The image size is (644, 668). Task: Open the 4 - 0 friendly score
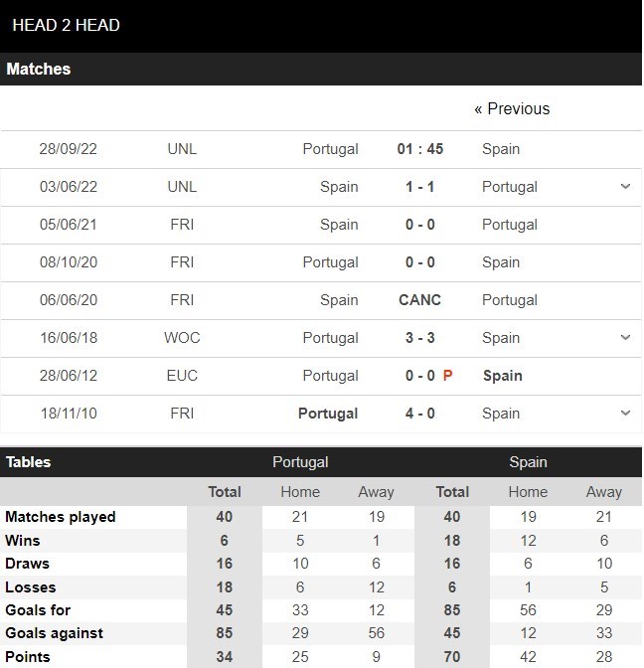click(x=420, y=414)
